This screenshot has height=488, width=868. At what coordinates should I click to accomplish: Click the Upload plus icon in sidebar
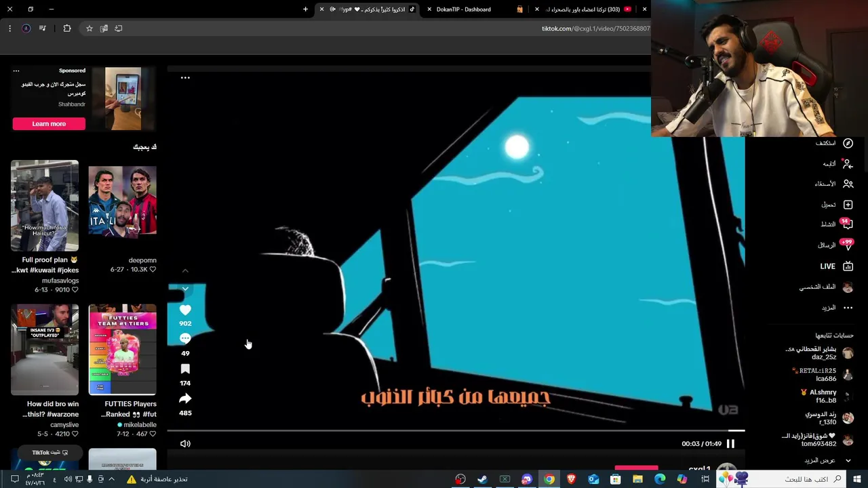click(848, 204)
